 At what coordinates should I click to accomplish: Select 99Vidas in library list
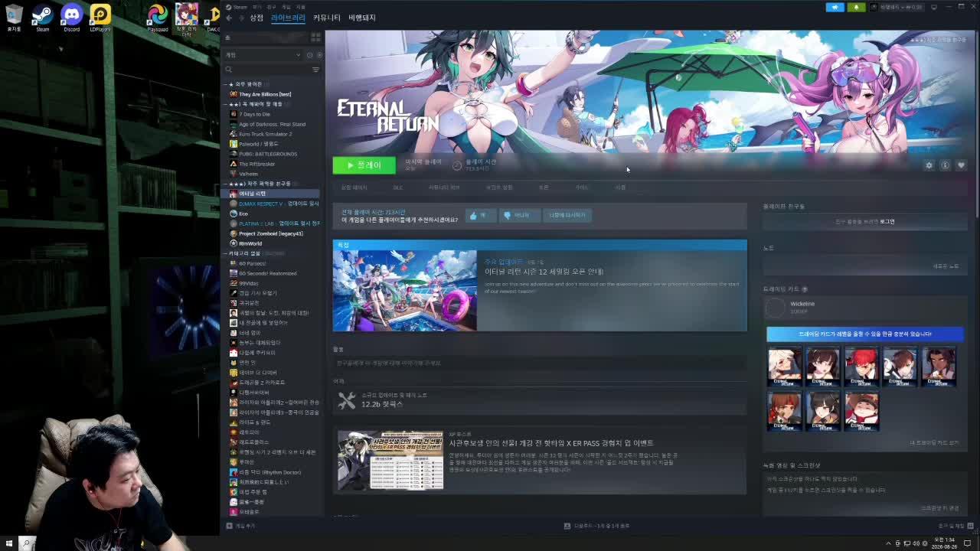pos(249,283)
